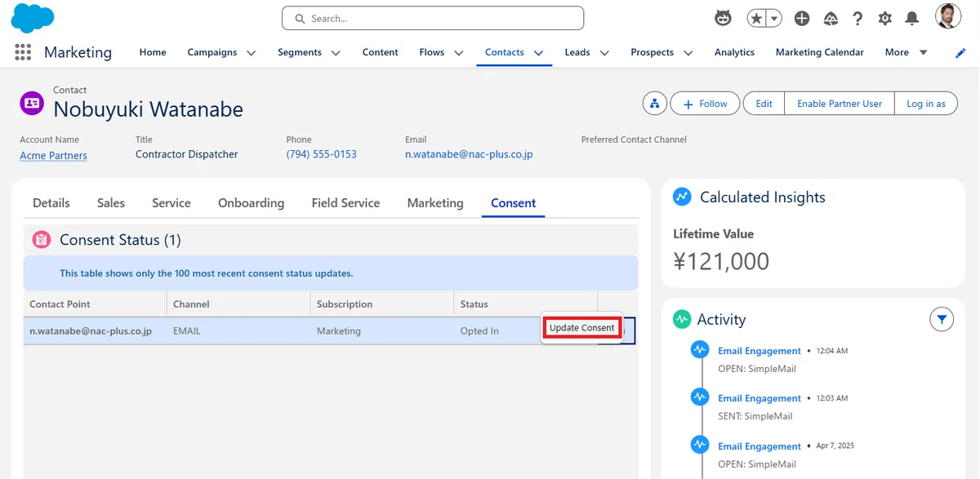Screen dimensions: 980x479
Task: Click the Activity pulse header icon
Action: click(682, 319)
